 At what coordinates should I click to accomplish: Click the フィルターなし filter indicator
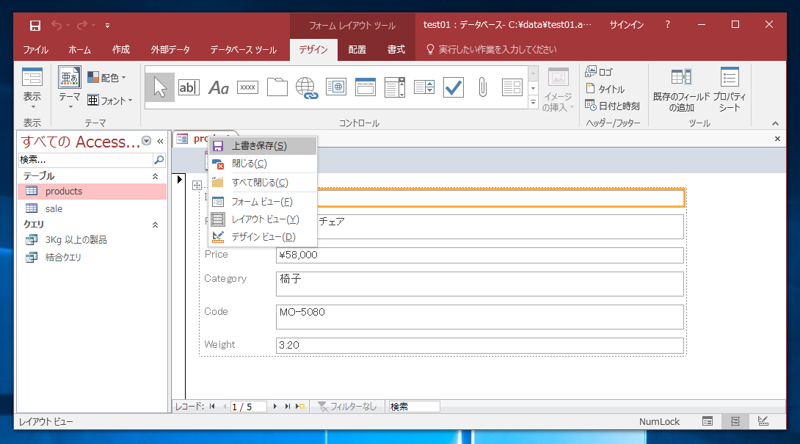click(347, 406)
